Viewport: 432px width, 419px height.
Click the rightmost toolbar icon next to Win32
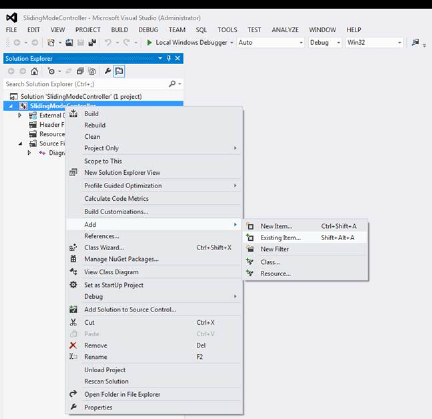point(415,43)
